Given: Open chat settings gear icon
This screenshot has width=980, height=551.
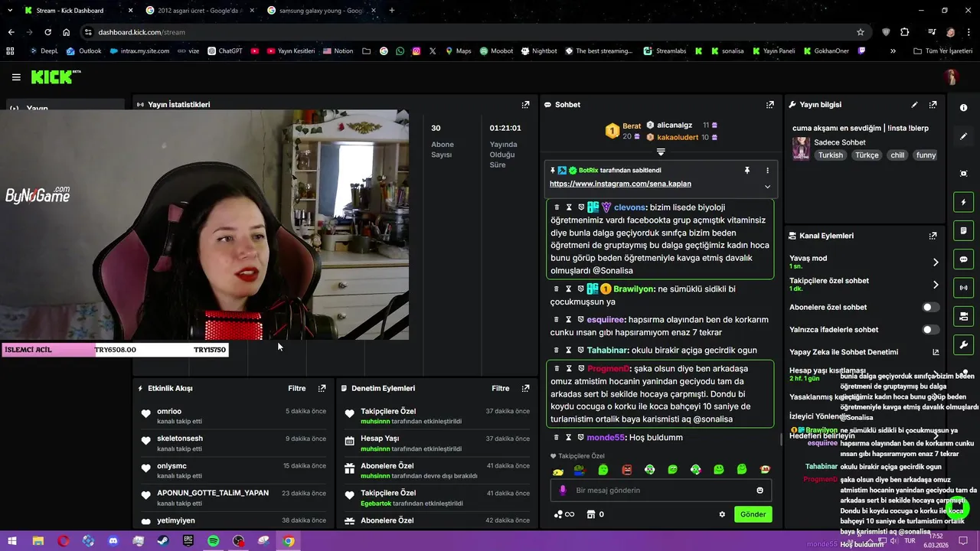Looking at the screenshot, I should 722,514.
